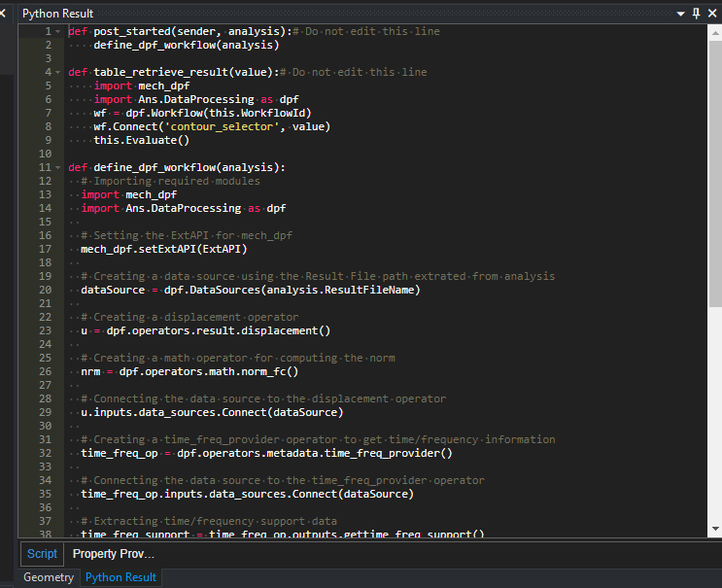
Task: Click 'this.Evaluate()' on line 9
Action: click(x=141, y=140)
